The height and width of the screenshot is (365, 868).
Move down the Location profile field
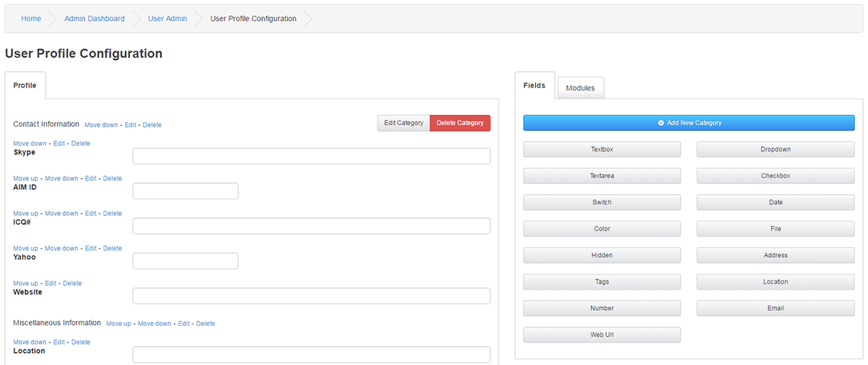pyautogui.click(x=30, y=342)
